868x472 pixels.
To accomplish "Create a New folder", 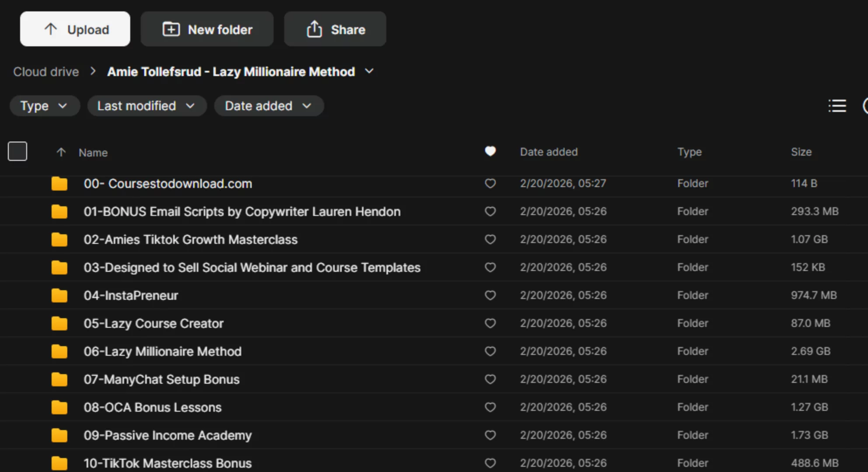I will coord(207,29).
